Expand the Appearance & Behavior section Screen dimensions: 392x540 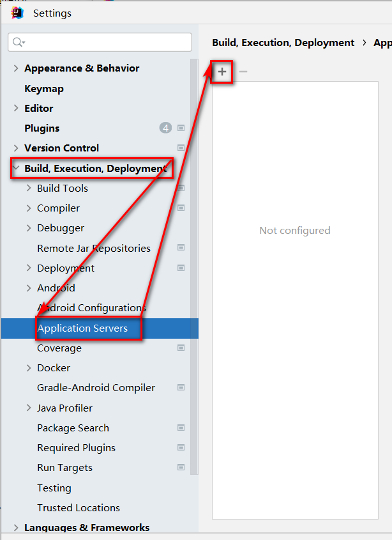click(16, 68)
